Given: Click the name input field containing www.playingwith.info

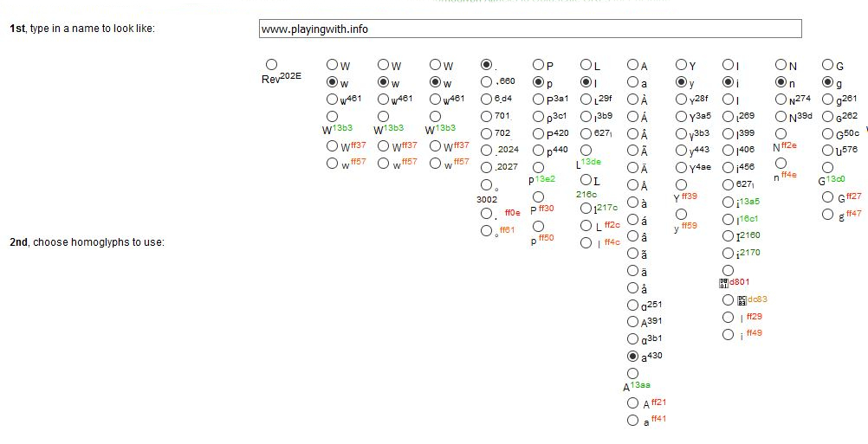Looking at the screenshot, I should (x=530, y=29).
